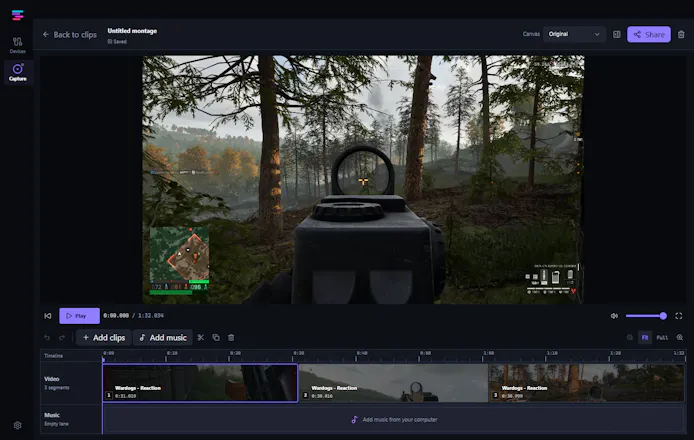Viewport: 694px width, 440px height.
Task: Skip to start of montage
Action: click(x=48, y=316)
